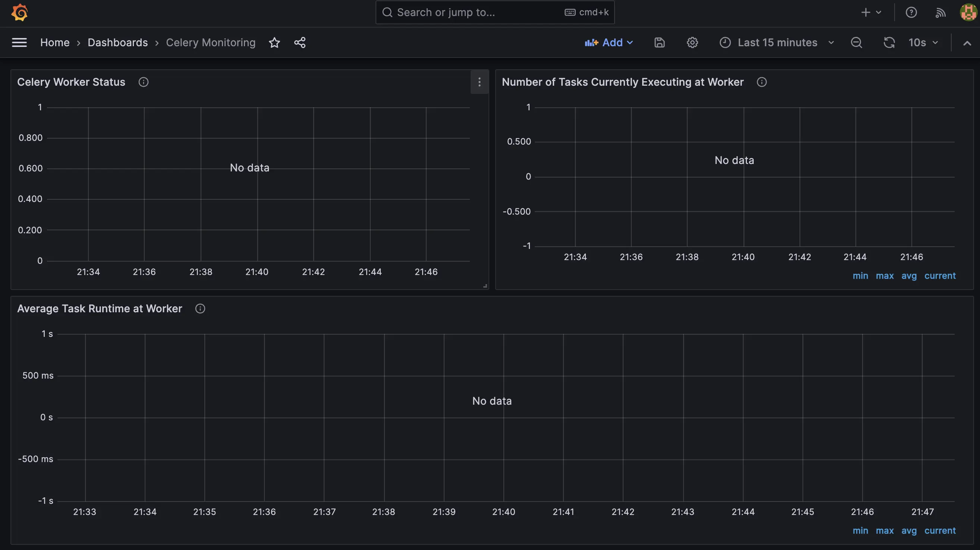The height and width of the screenshot is (550, 980).
Task: Sort by max in Average Task Runtime legend
Action: 885,531
